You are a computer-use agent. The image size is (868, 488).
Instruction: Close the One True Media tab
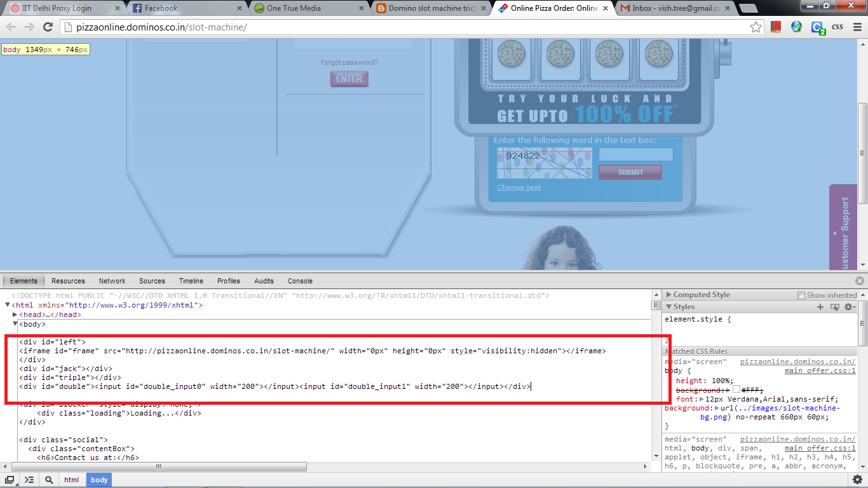[x=362, y=8]
